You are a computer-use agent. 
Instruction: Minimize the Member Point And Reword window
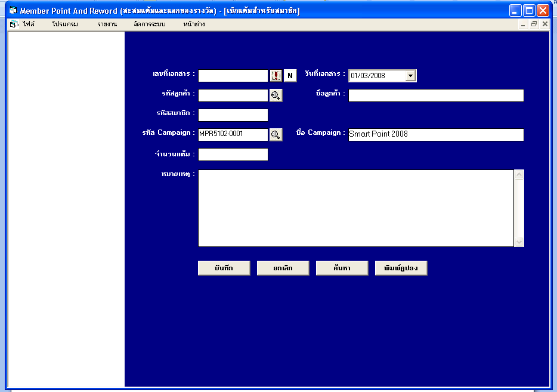pyautogui.click(x=515, y=11)
